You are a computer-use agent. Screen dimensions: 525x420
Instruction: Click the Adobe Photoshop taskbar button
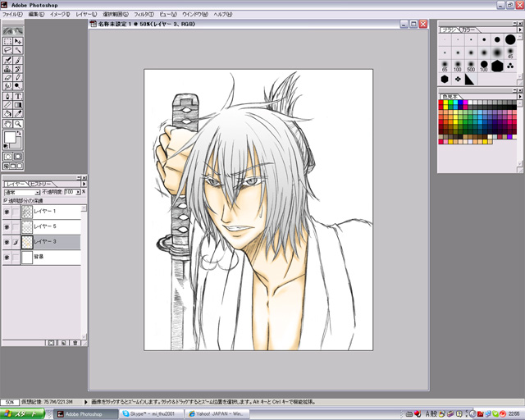tap(86, 414)
